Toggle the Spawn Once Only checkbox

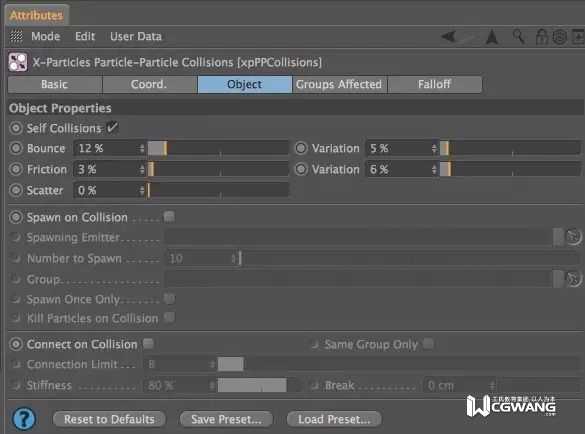pyautogui.click(x=169, y=299)
